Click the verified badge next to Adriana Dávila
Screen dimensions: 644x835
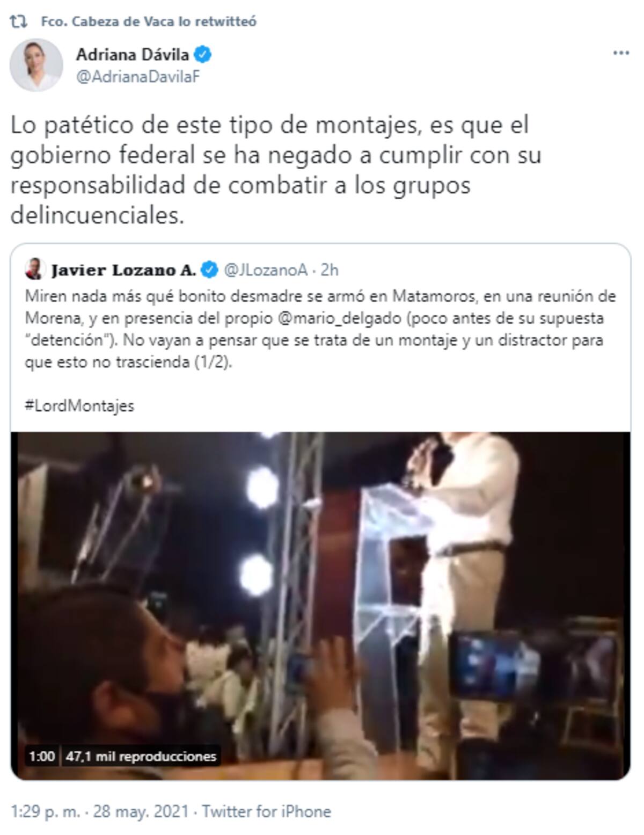pos(203,54)
